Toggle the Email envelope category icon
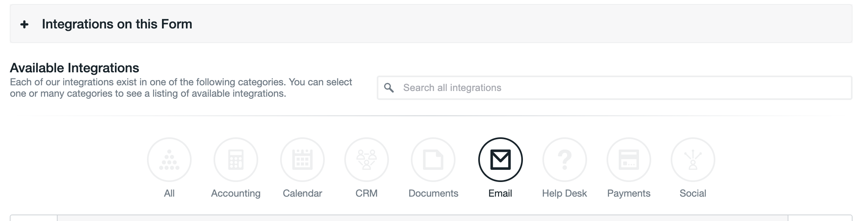The image size is (868, 221). click(501, 160)
